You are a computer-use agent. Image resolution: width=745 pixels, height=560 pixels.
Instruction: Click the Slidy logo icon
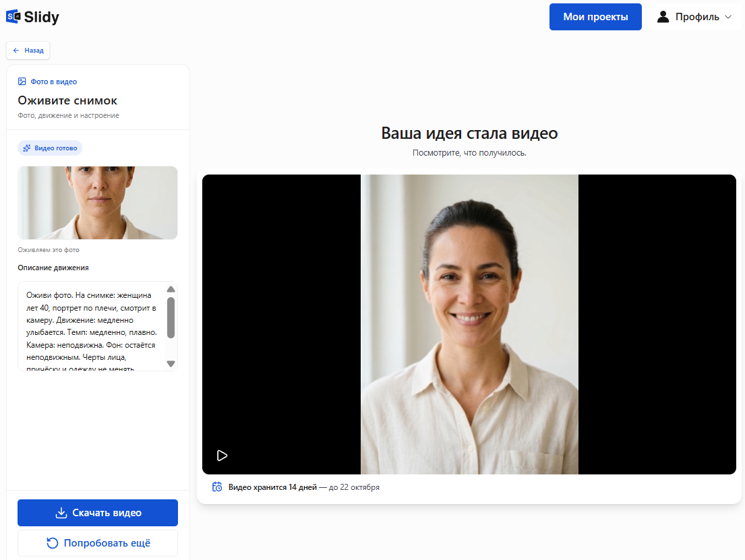pos(13,17)
